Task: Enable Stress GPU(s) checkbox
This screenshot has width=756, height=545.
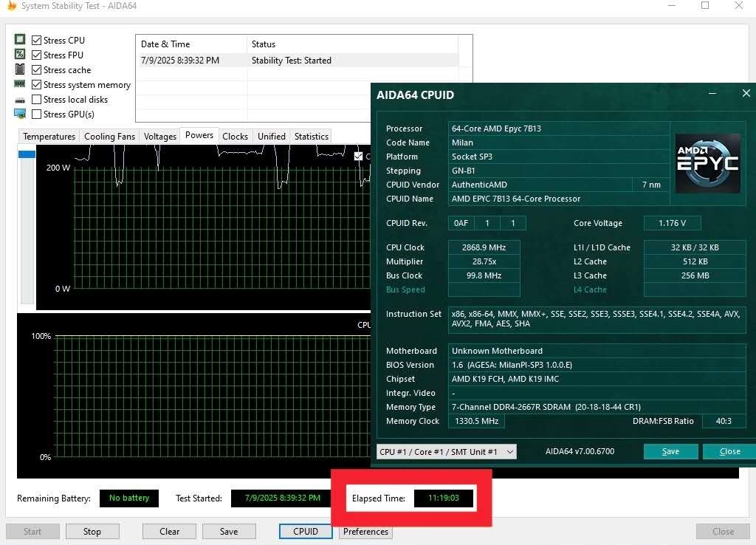Action: click(x=36, y=114)
